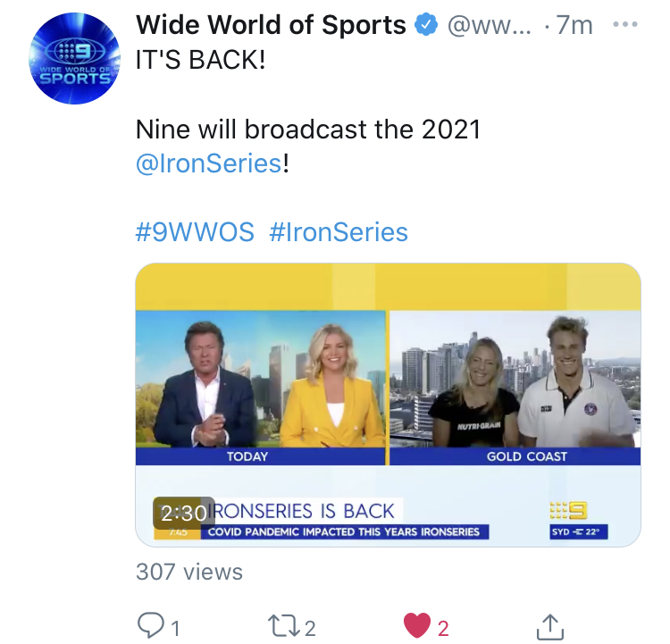Click the reply count number 1
Screen dimensions: 670x644
click(x=175, y=629)
